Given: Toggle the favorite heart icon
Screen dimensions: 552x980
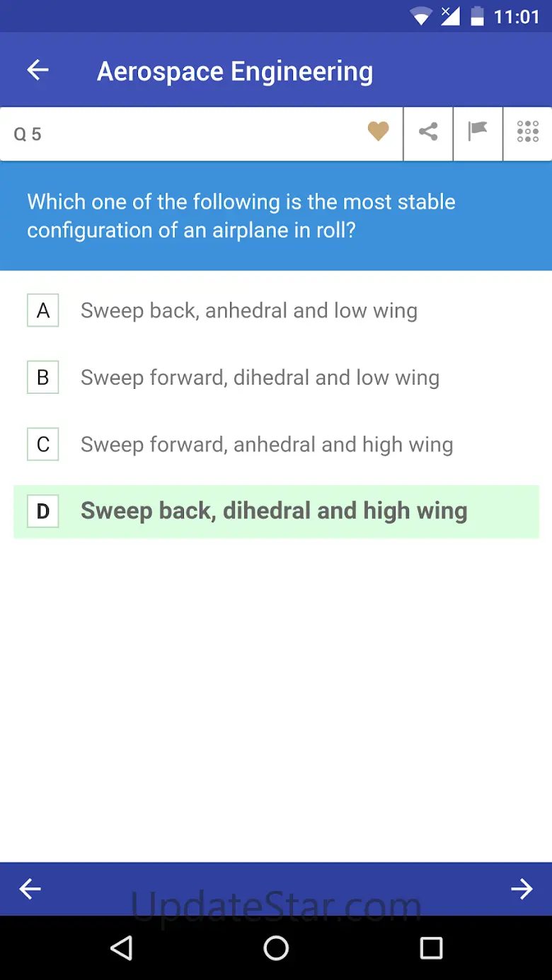Looking at the screenshot, I should pos(379,132).
